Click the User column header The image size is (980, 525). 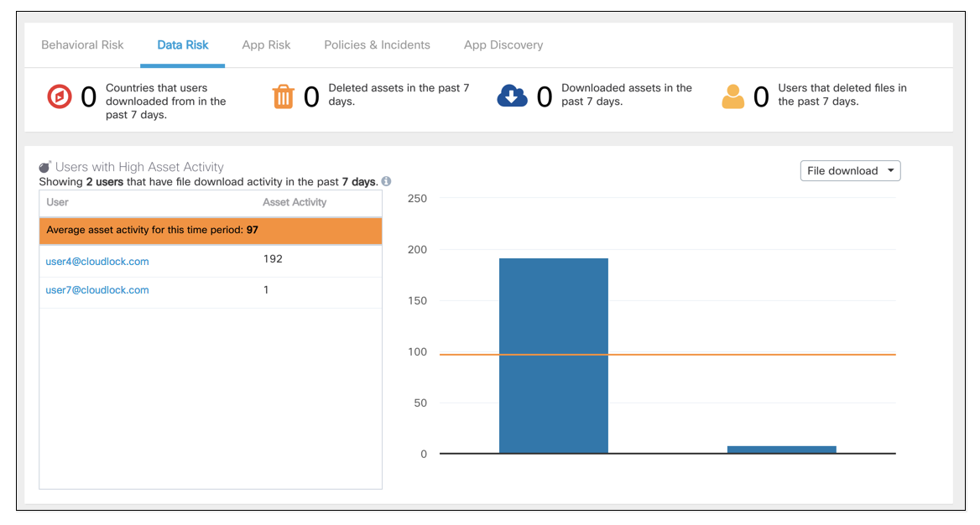coord(58,202)
